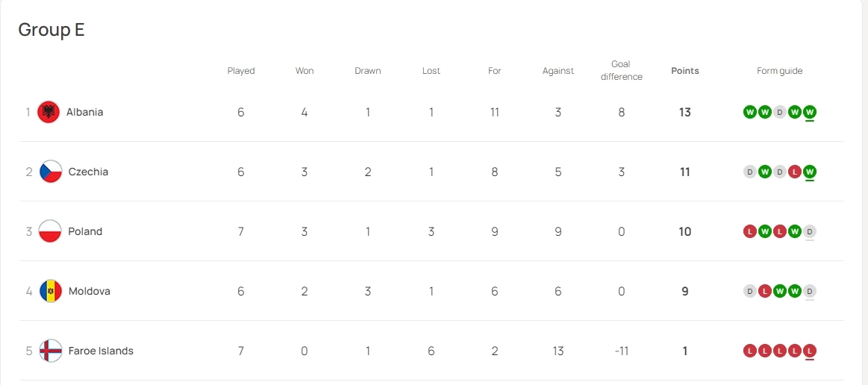Screen dimensions: 868x385
Task: Open the Poland team link
Action: pyautogui.click(x=85, y=231)
